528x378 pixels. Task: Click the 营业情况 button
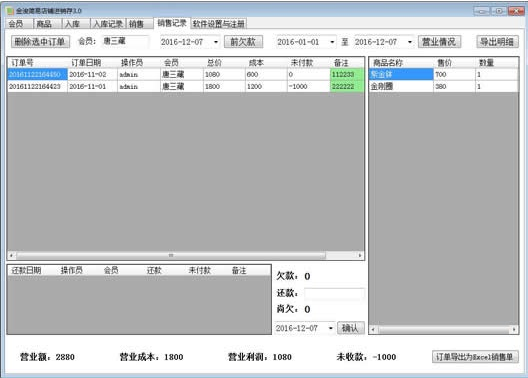click(x=439, y=42)
